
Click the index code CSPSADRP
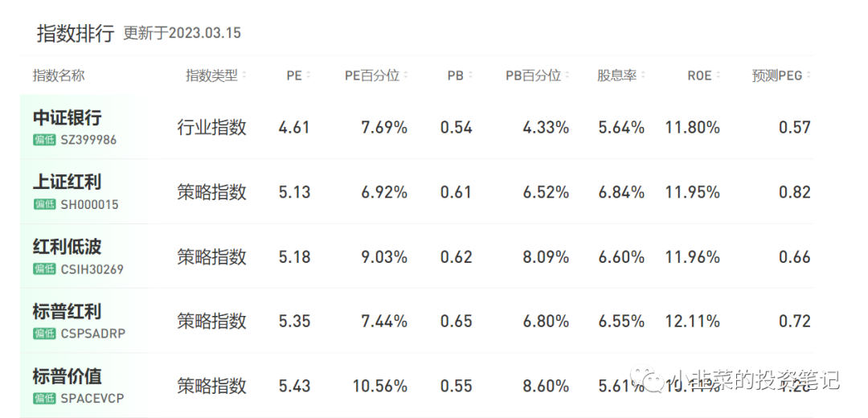click(93, 334)
